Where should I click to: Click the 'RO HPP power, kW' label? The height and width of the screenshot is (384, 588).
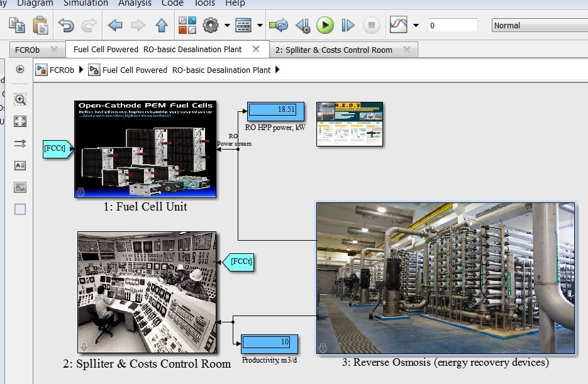point(275,128)
